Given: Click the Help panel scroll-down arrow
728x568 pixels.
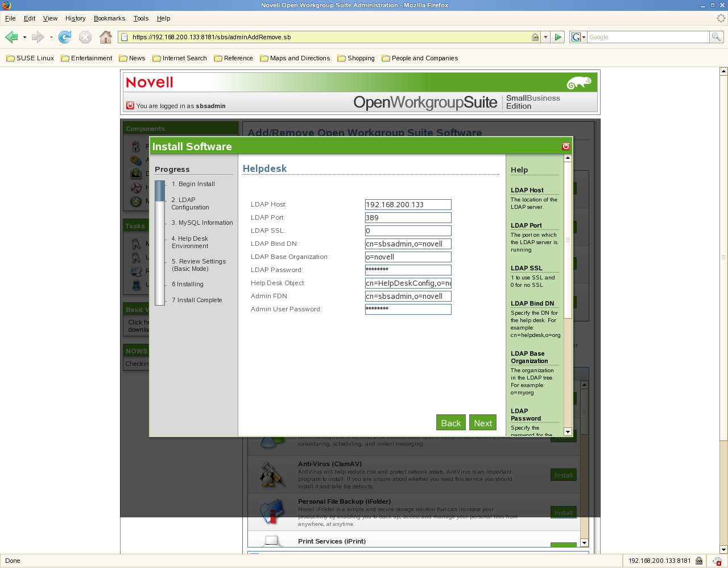Looking at the screenshot, I should [x=568, y=432].
